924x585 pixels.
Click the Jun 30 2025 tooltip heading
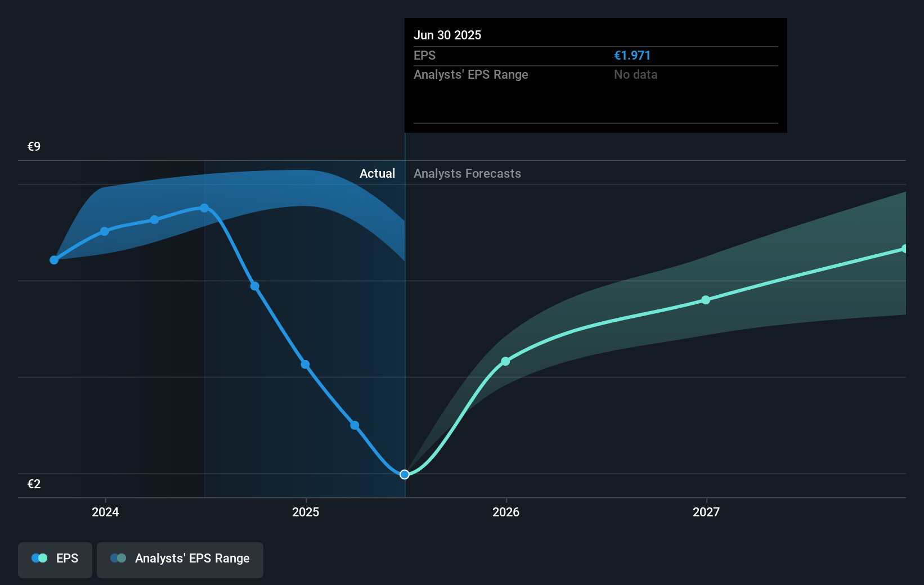[x=448, y=35]
